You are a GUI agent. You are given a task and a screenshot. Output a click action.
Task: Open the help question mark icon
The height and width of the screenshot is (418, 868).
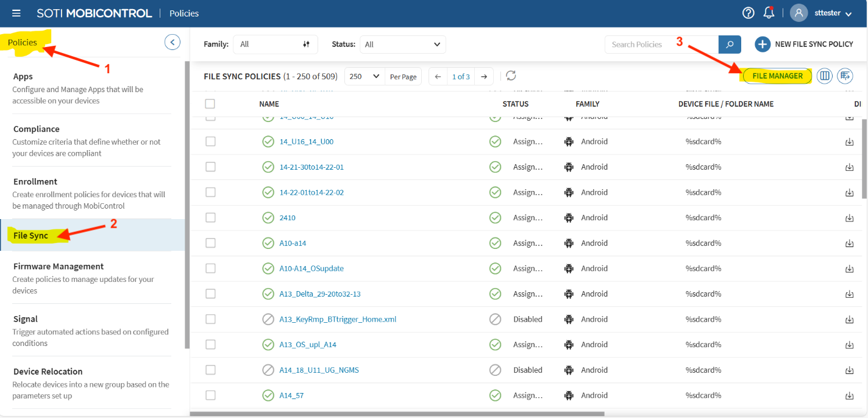pos(748,13)
